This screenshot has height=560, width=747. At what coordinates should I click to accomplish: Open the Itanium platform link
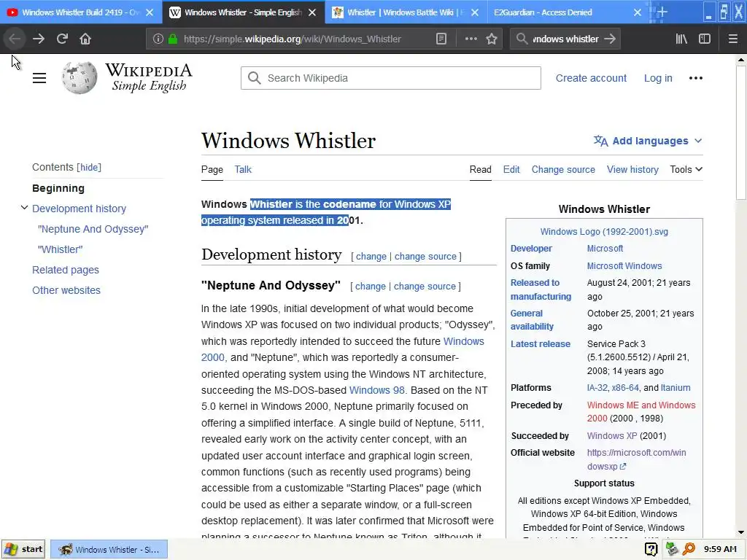point(675,388)
